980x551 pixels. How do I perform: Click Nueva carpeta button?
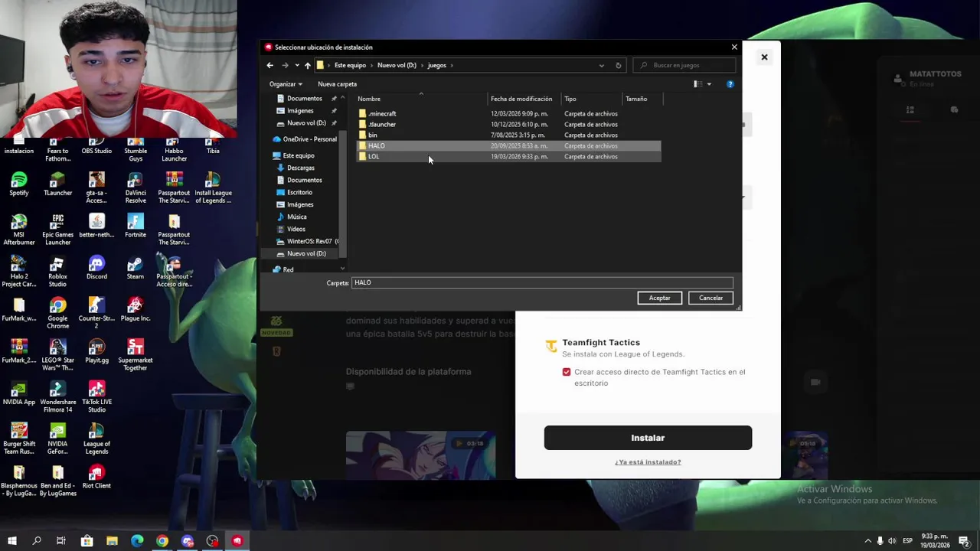[x=337, y=84]
